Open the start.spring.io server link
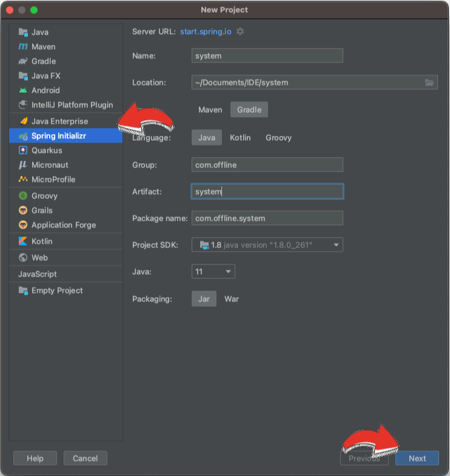Screen dimensions: 450x476 tap(206, 32)
